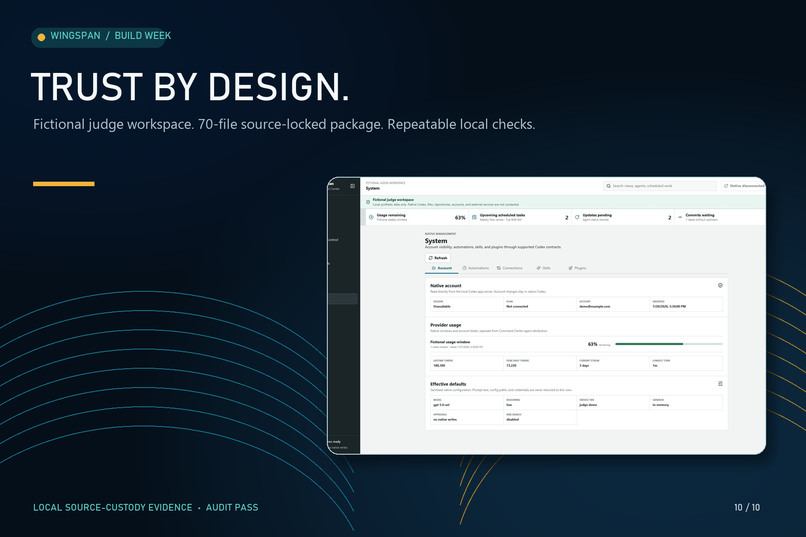Image resolution: width=806 pixels, height=537 pixels.
Task: Click the Native disconnected link icon
Action: [x=726, y=186]
